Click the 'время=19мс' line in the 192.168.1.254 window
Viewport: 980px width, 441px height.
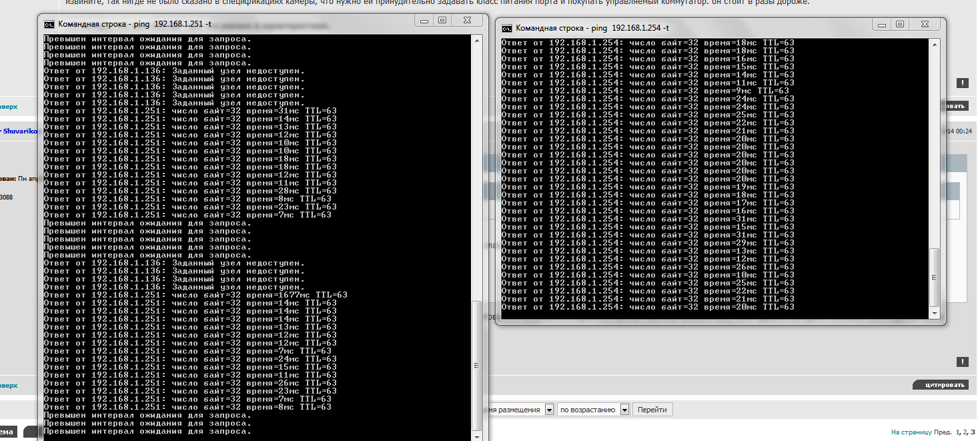(648, 187)
